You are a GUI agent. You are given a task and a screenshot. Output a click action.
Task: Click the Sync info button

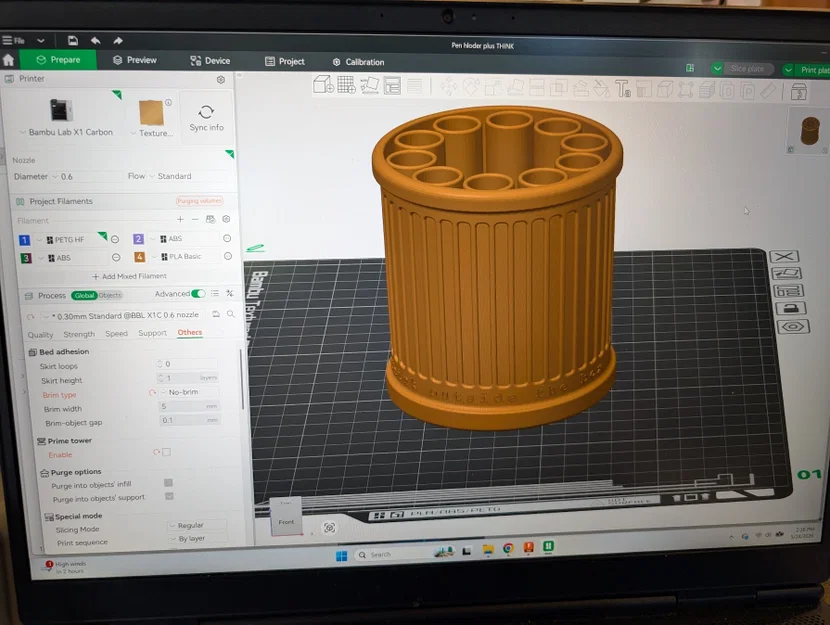click(x=206, y=118)
